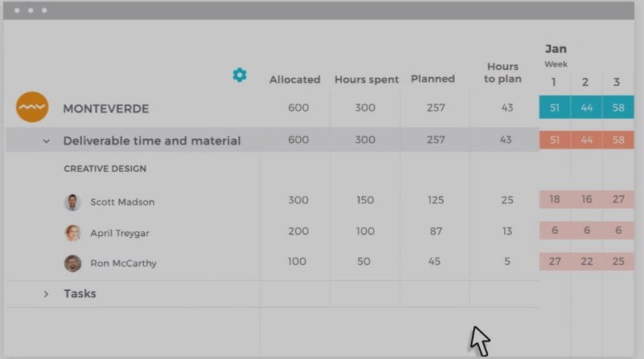The width and height of the screenshot is (644, 359).
Task: Click Ron McCarthy's avatar photo
Action: (72, 263)
